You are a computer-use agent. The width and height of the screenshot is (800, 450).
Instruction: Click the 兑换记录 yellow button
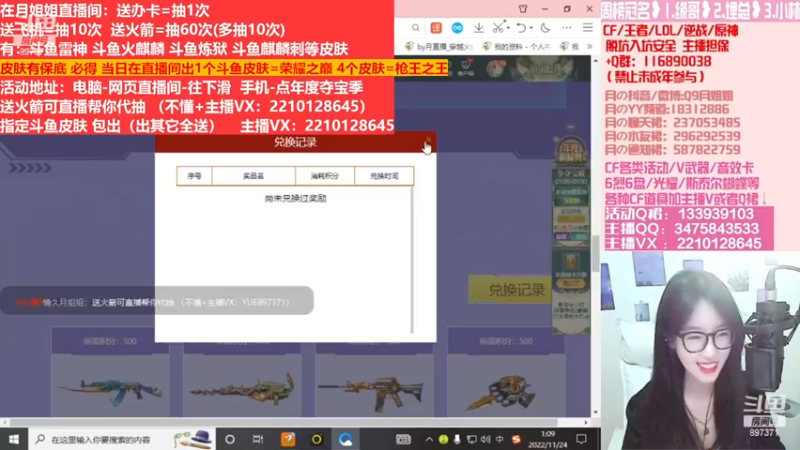pos(510,290)
